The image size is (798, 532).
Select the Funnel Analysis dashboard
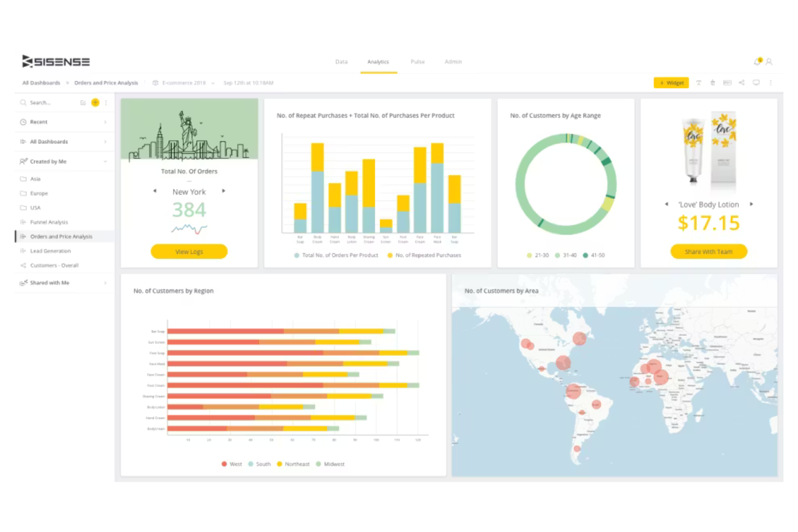point(49,222)
